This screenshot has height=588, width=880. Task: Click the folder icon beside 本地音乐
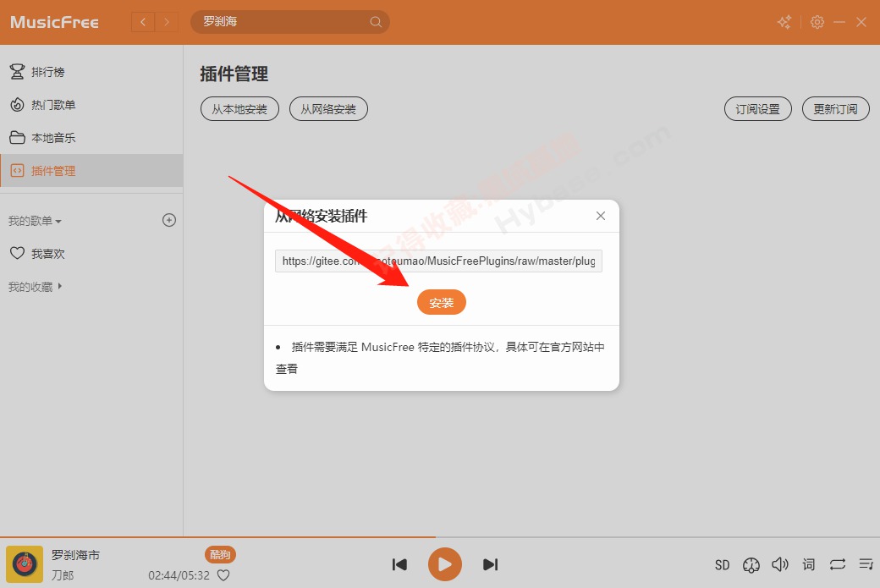click(18, 137)
